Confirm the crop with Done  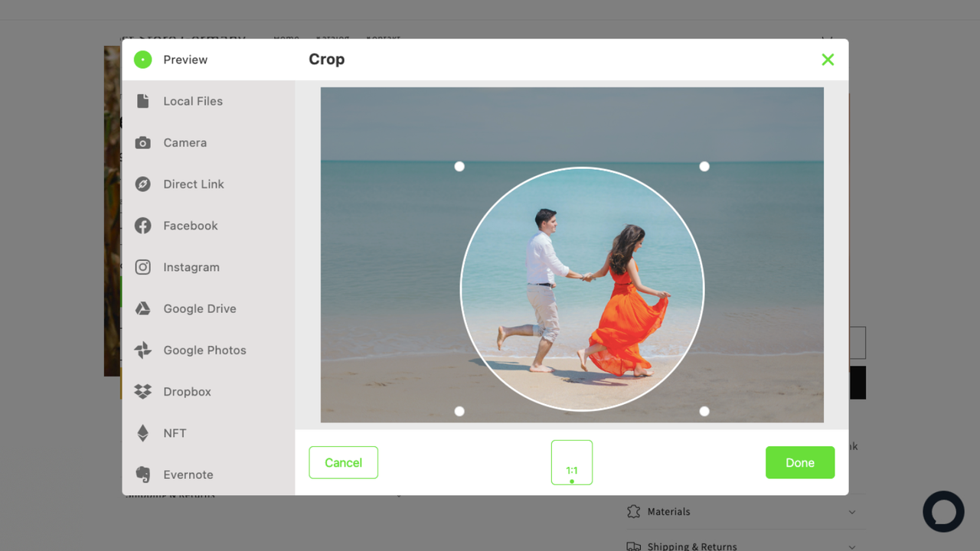pyautogui.click(x=799, y=462)
